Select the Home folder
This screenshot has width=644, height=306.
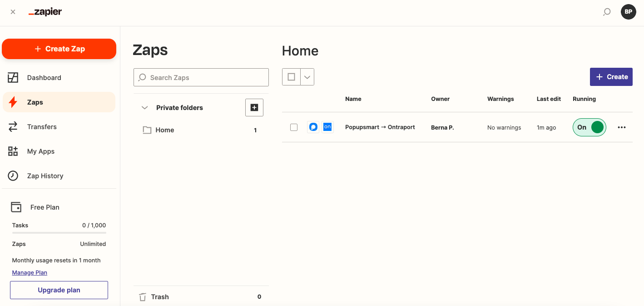(x=201, y=130)
